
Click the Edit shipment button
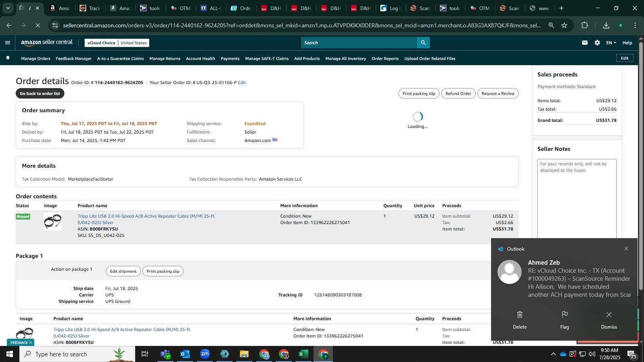tap(123, 271)
